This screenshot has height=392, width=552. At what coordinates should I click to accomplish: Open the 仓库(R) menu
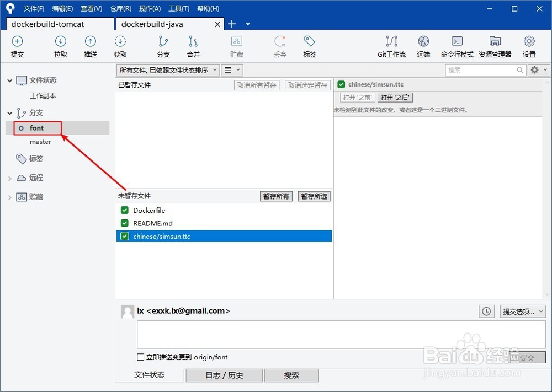click(120, 8)
